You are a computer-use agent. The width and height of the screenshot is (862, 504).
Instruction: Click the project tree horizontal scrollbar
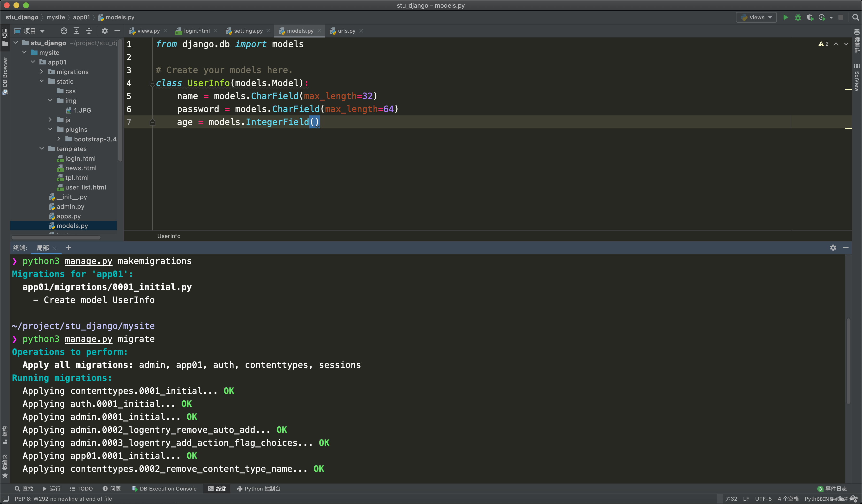[56, 237]
